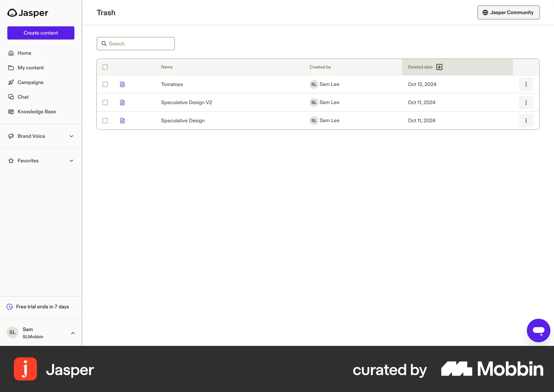The image size is (554, 392).
Task: Click the globe icon in Jasper Community
Action: pos(485,12)
